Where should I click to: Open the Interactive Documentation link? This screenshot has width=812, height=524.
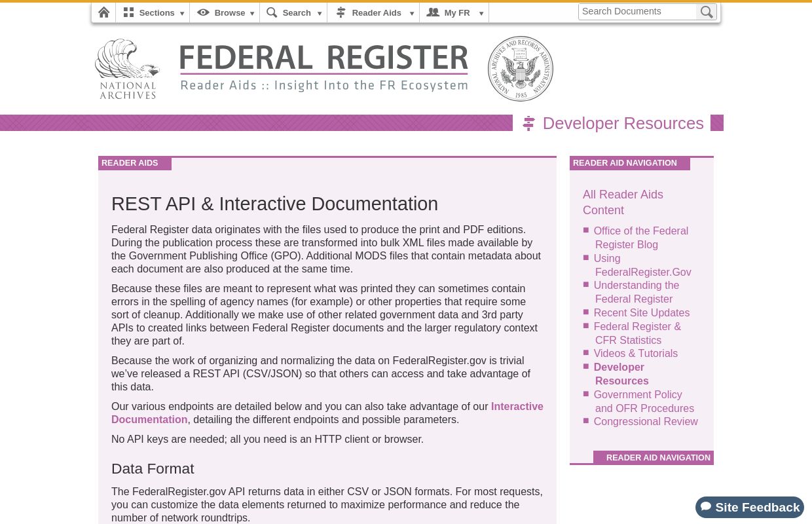[327, 413]
